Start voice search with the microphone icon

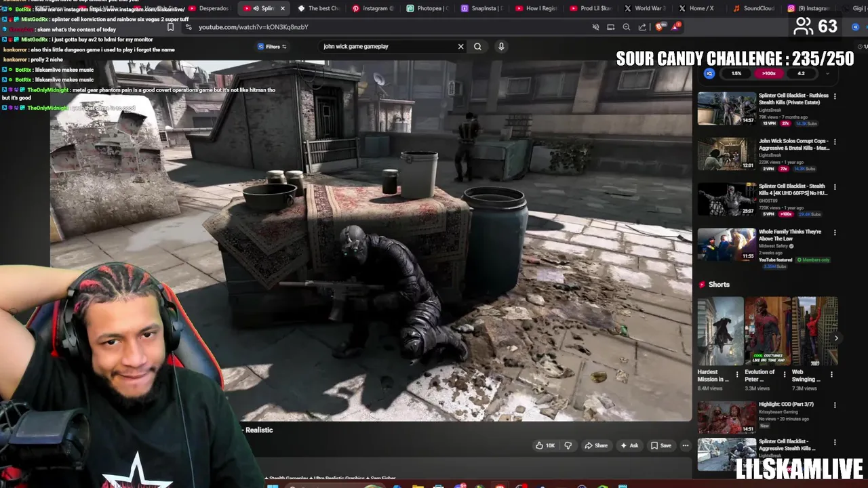click(501, 47)
